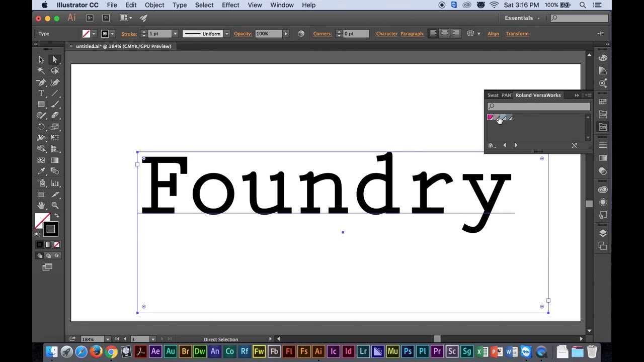This screenshot has height=362, width=644.
Task: Open artboard navigation dropdown
Action: 153,339
